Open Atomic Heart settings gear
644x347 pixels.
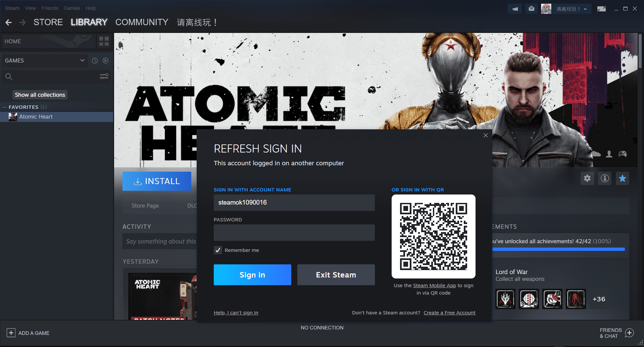[587, 178]
